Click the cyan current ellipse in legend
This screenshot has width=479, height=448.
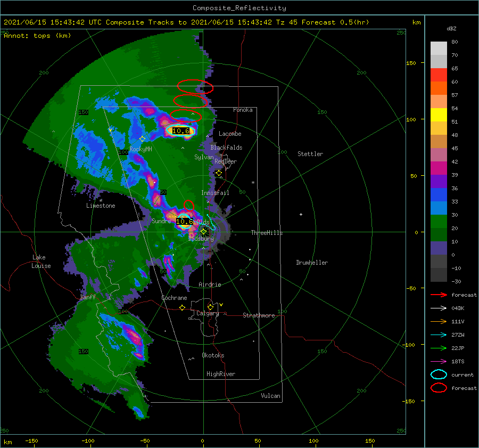click(x=439, y=374)
